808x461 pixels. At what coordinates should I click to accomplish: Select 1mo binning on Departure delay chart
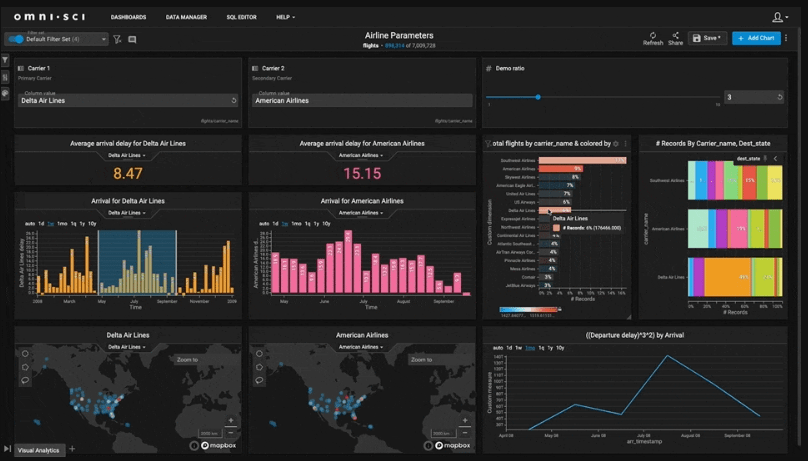pyautogui.click(x=530, y=348)
